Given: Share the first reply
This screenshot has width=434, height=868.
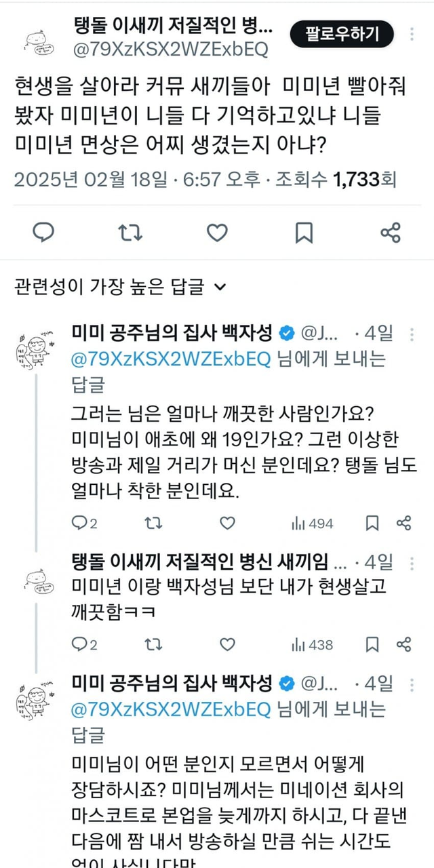Looking at the screenshot, I should (x=403, y=523).
